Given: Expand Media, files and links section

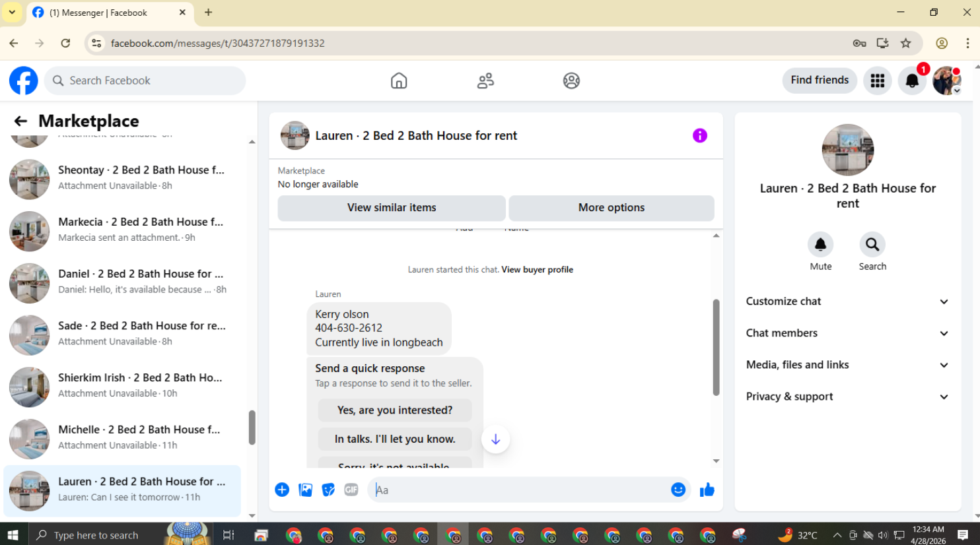Looking at the screenshot, I should pyautogui.click(x=848, y=365).
